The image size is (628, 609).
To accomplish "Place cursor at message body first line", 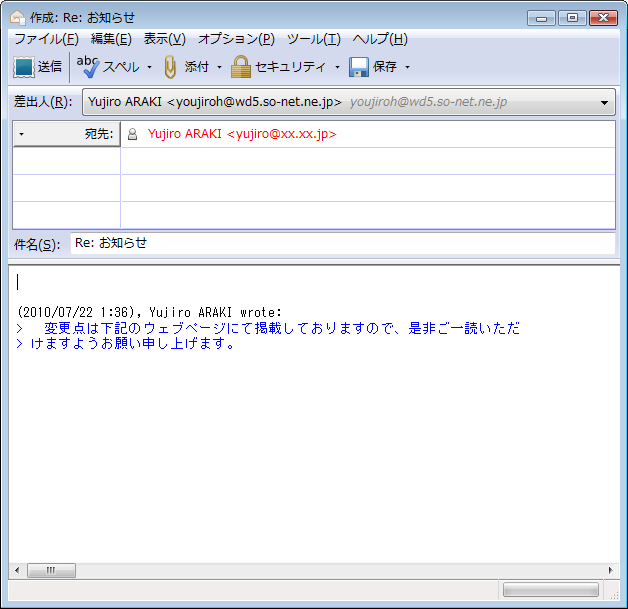I will pyautogui.click(x=314, y=282).
